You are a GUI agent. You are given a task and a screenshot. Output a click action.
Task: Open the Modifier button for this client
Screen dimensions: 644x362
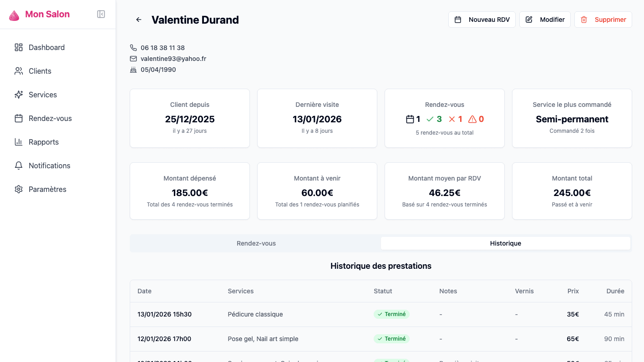pyautogui.click(x=545, y=20)
